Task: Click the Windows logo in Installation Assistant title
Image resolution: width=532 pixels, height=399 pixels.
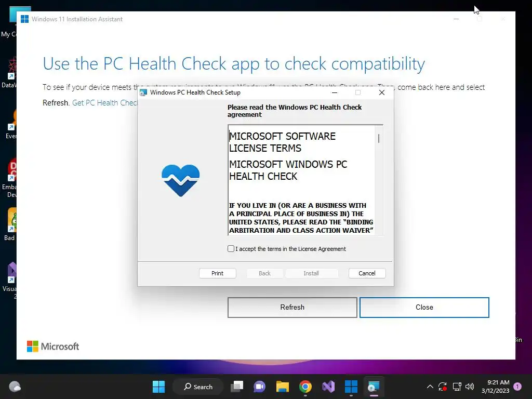Action: 24,19
